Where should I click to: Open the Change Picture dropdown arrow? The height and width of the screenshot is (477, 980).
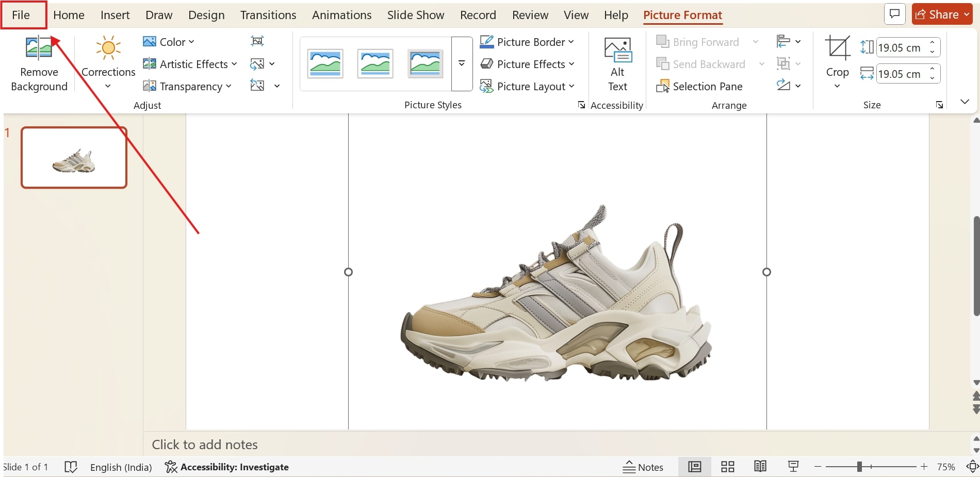tap(272, 64)
